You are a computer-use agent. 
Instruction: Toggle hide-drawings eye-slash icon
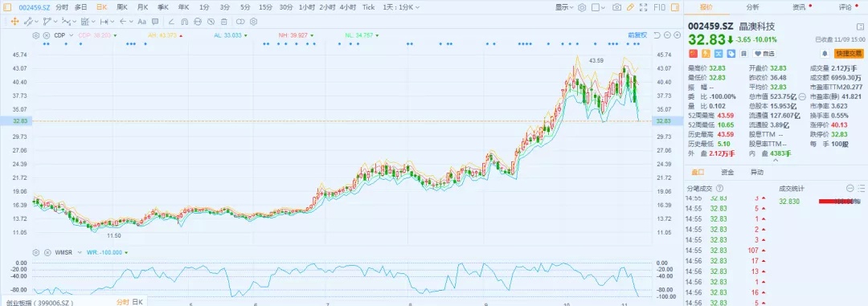[211, 21]
